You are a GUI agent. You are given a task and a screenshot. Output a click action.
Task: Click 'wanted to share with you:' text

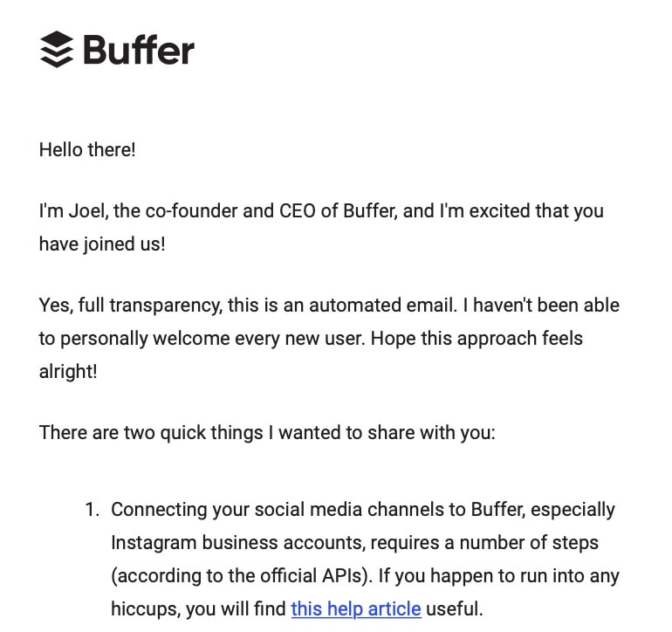click(387, 432)
